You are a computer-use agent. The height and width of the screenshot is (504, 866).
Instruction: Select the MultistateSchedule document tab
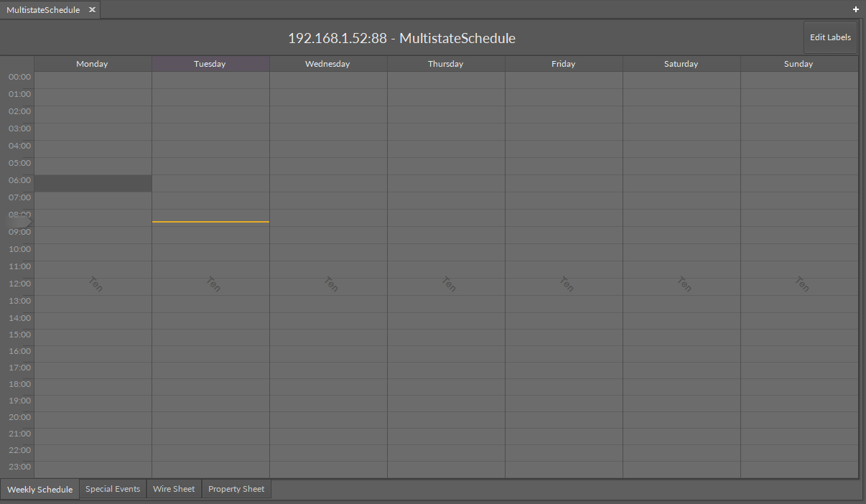click(x=43, y=10)
